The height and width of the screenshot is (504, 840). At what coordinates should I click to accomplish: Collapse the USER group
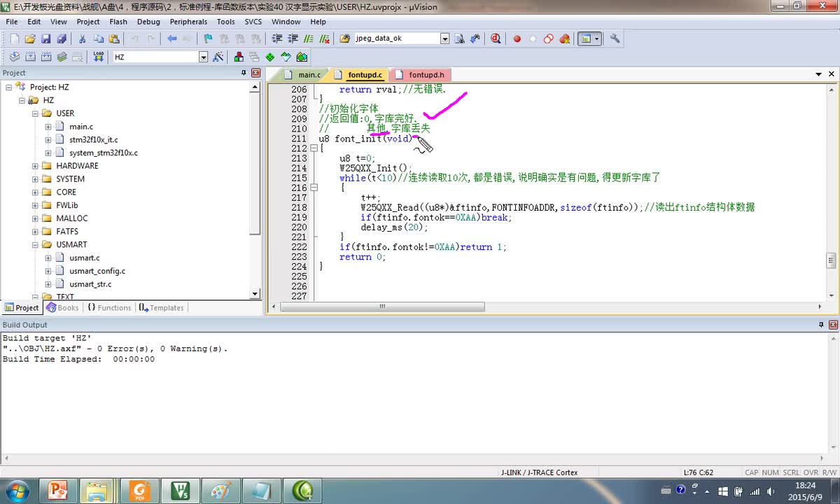[35, 113]
